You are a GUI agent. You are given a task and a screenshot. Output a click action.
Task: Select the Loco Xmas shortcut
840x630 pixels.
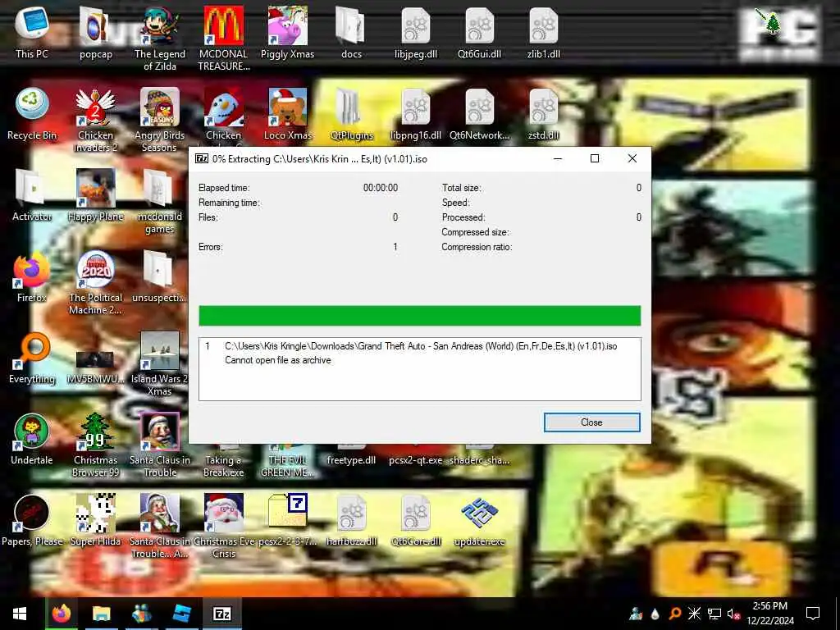click(x=288, y=113)
